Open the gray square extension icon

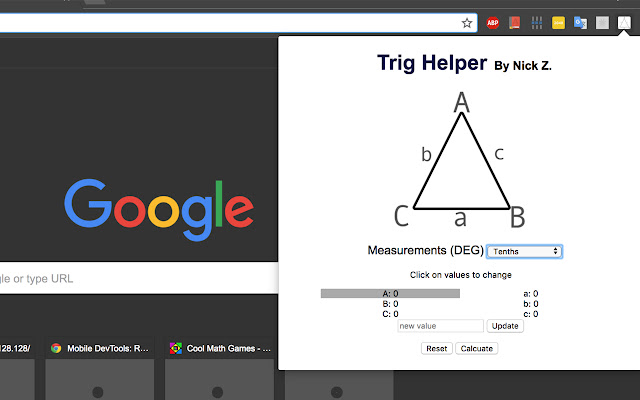[x=602, y=23]
